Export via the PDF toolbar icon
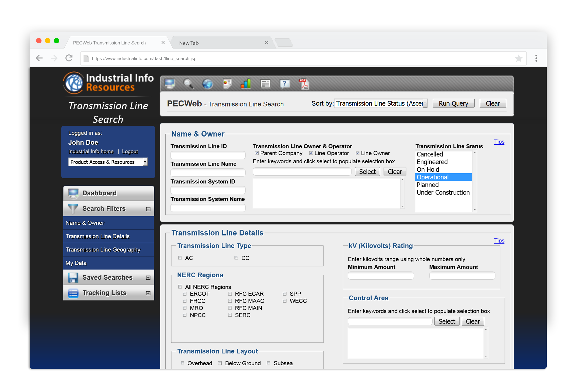Viewport: 578px width, 392px height. click(x=304, y=84)
